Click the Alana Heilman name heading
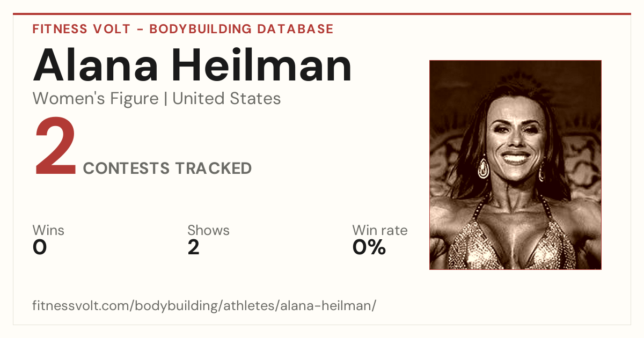 click(x=192, y=66)
